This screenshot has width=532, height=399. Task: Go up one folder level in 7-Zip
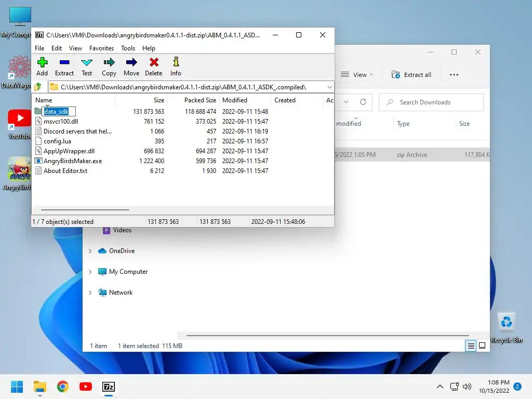pyautogui.click(x=38, y=87)
